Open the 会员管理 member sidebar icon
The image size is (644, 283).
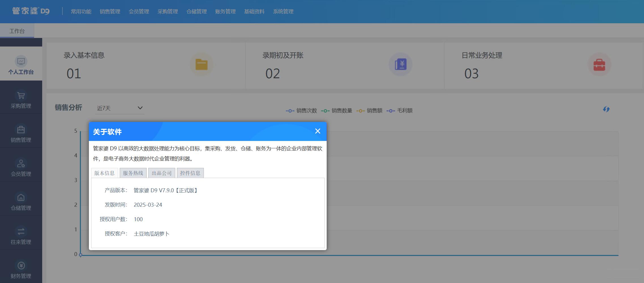pyautogui.click(x=21, y=163)
